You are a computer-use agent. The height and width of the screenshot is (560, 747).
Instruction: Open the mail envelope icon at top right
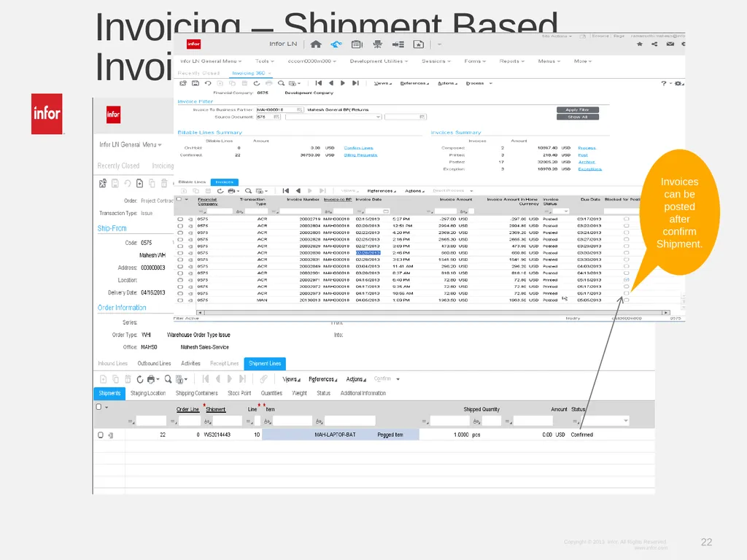(x=670, y=44)
